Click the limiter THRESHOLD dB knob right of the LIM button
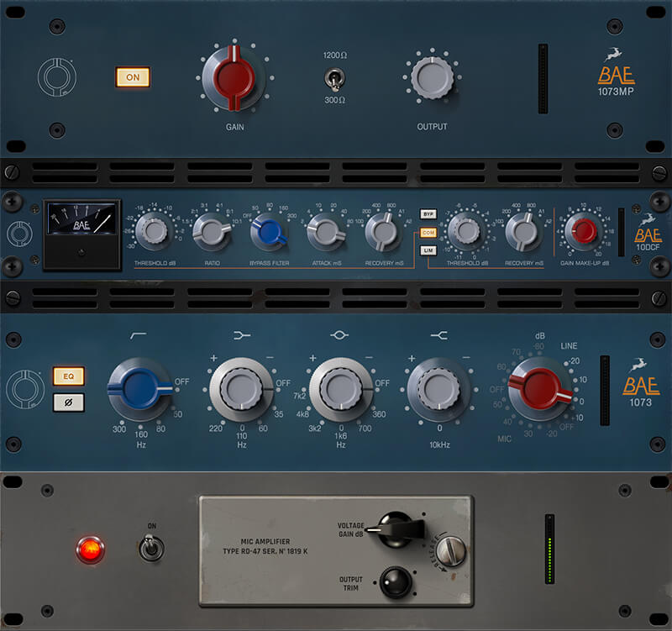This screenshot has width=672, height=631. (467, 232)
